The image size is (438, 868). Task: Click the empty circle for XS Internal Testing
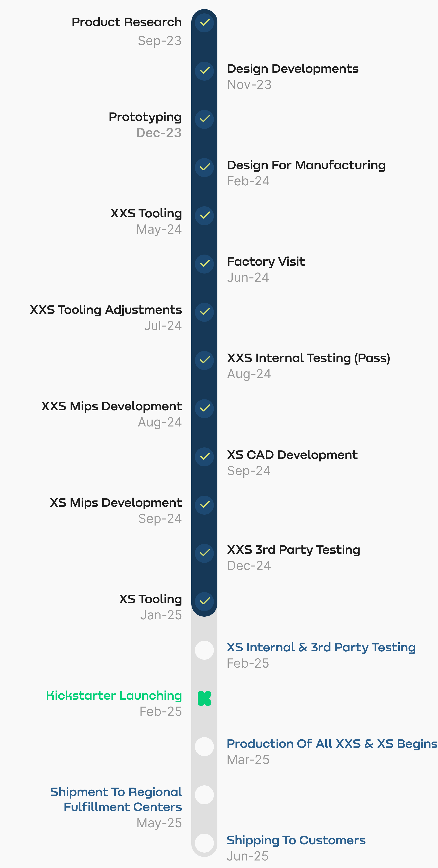click(x=205, y=650)
